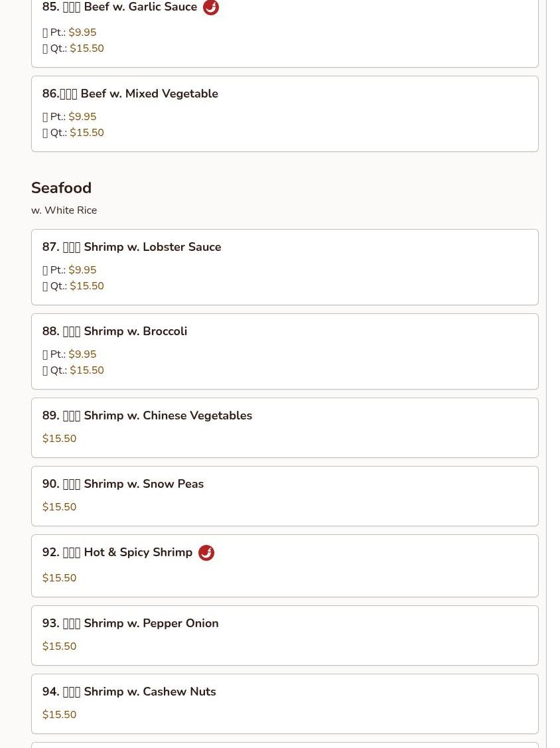Click the spicy chili icon on Beef w. Garlic Sauce

click(211, 7)
